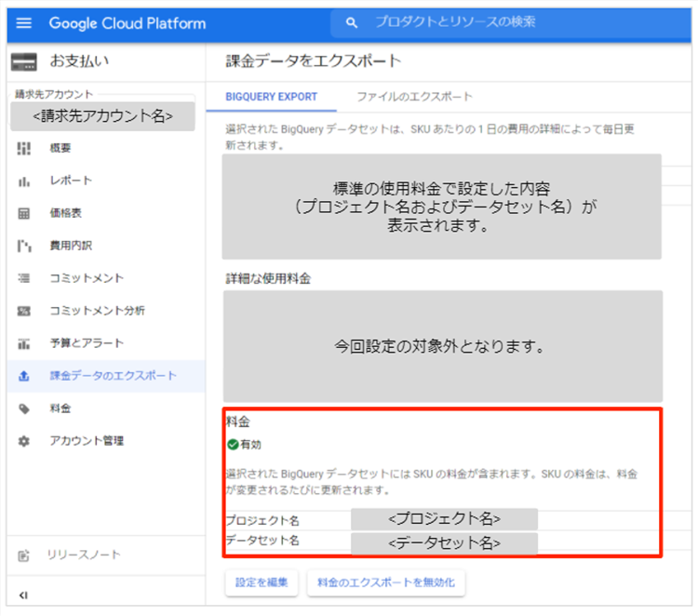698x616 pixels.
Task: Click the 価格表 table icon
Action: [23, 214]
